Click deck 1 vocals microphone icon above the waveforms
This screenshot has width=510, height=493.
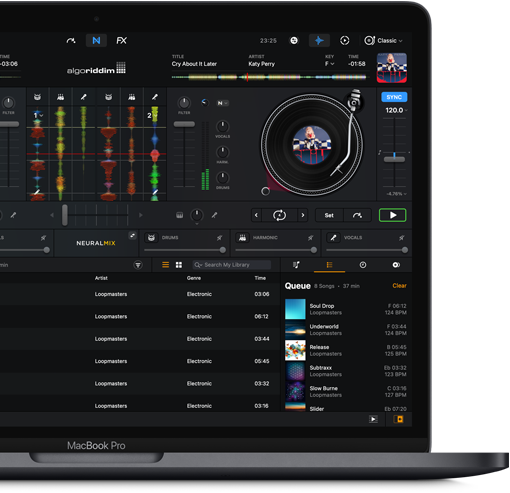83,97
